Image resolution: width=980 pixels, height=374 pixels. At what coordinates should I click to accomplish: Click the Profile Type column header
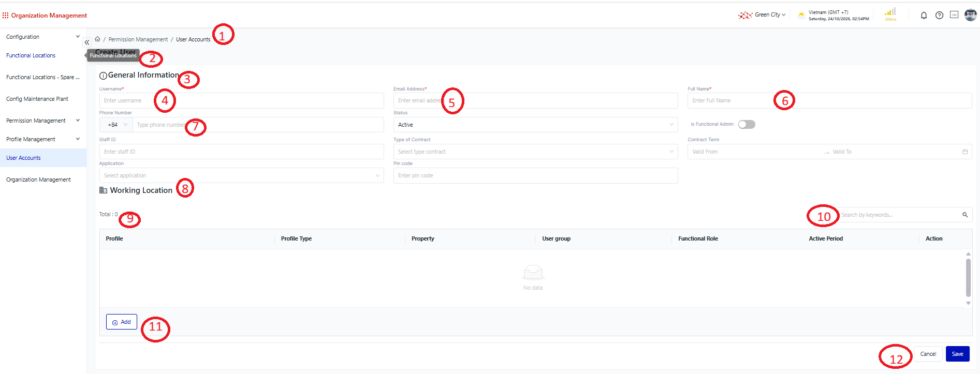pos(296,238)
